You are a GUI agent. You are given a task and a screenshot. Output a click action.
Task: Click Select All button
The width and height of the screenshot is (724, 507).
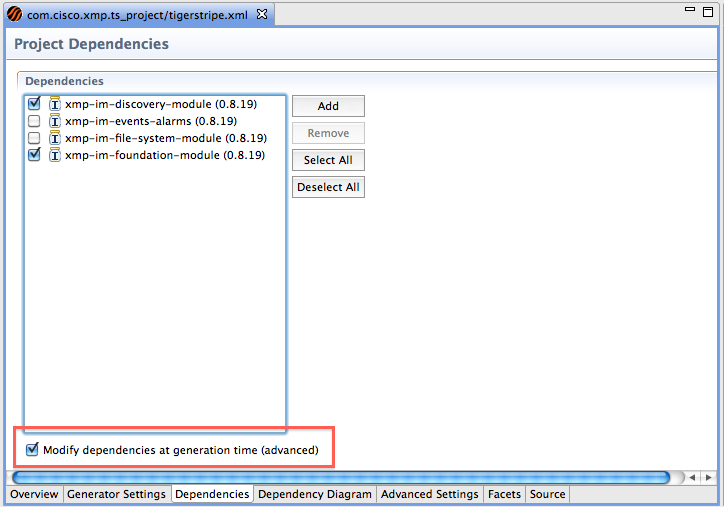pos(328,160)
